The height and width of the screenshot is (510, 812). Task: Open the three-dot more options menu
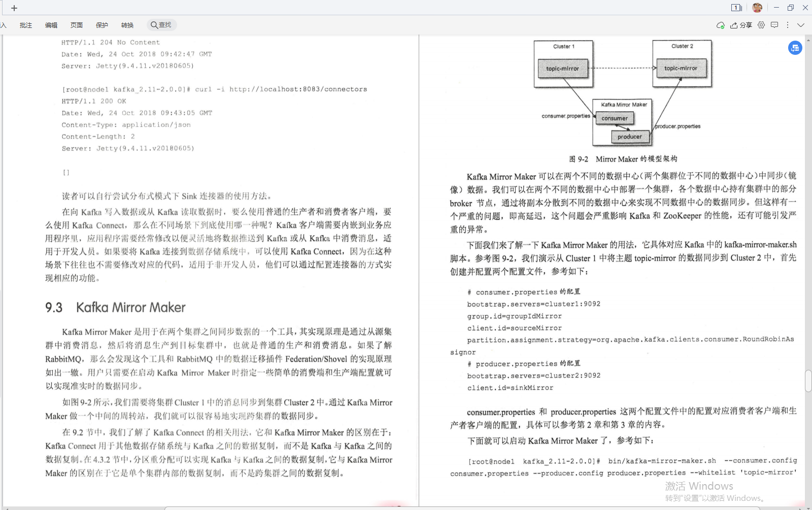788,25
